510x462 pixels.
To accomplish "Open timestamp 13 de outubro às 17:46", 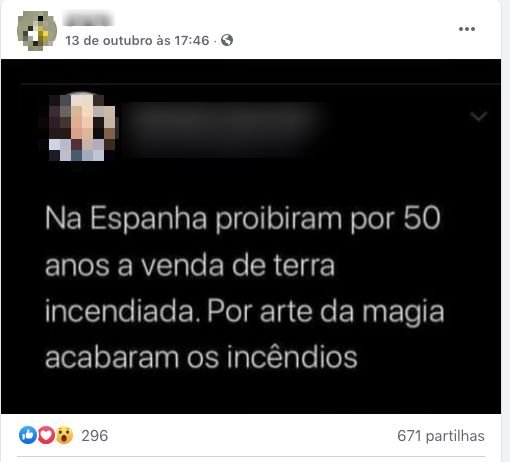I will click(137, 41).
